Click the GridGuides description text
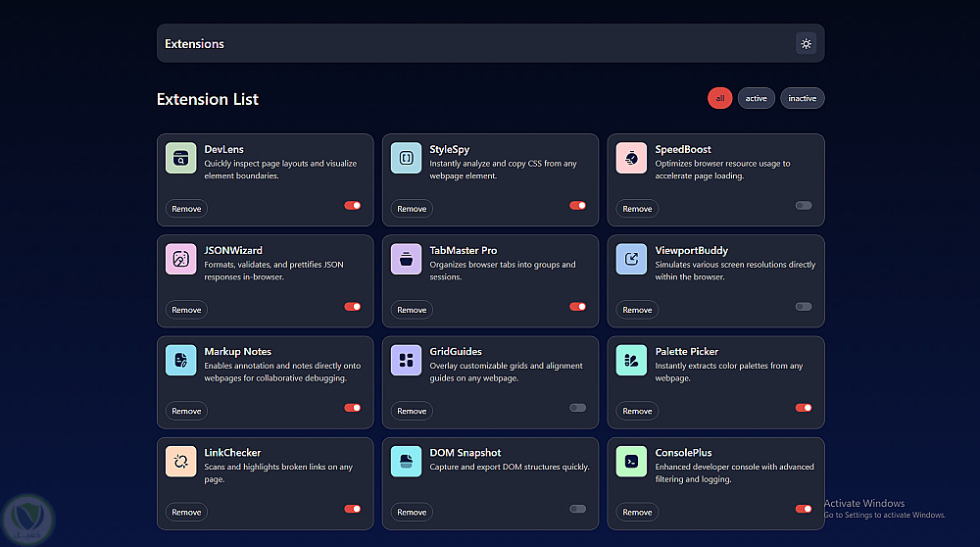The width and height of the screenshot is (980, 547). coord(506,372)
